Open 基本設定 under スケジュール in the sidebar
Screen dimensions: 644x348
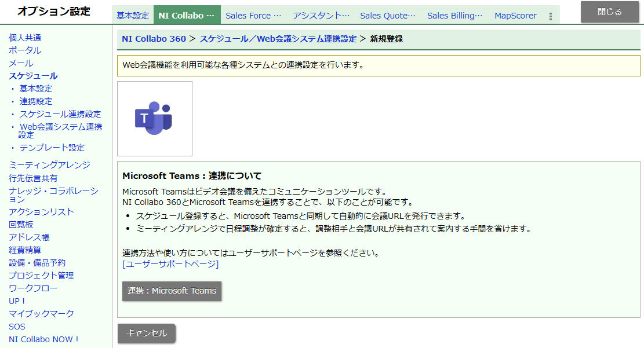(36, 89)
